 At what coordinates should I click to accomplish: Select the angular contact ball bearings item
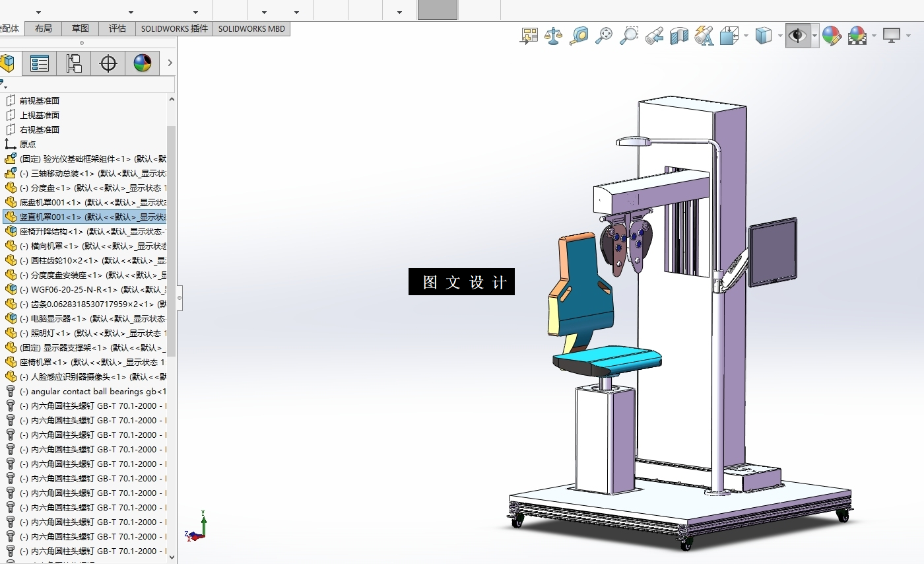click(85, 391)
